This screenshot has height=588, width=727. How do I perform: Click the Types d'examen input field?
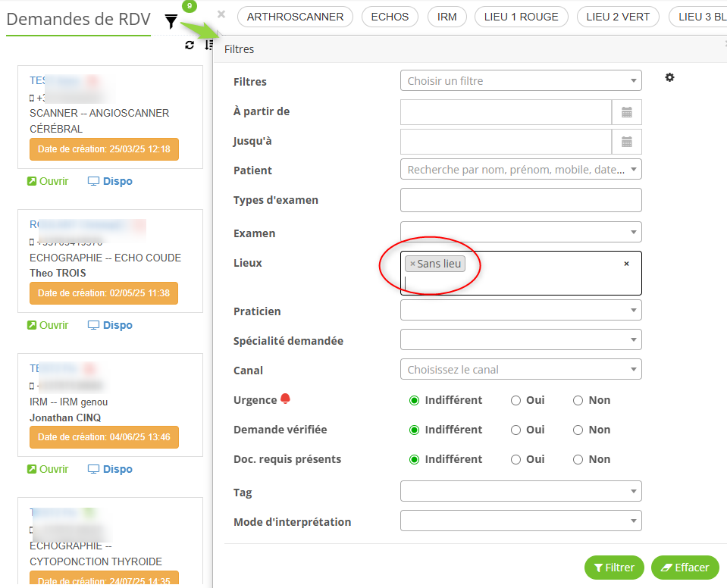point(520,200)
